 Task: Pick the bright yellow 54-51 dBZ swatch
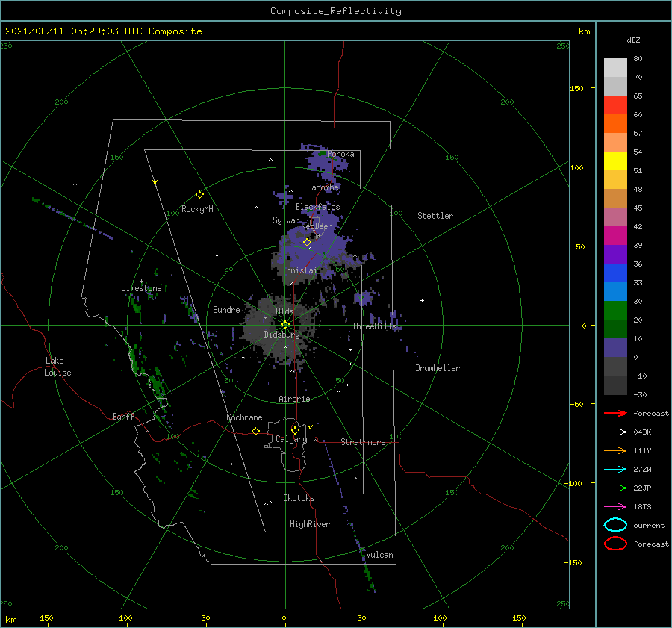point(615,161)
